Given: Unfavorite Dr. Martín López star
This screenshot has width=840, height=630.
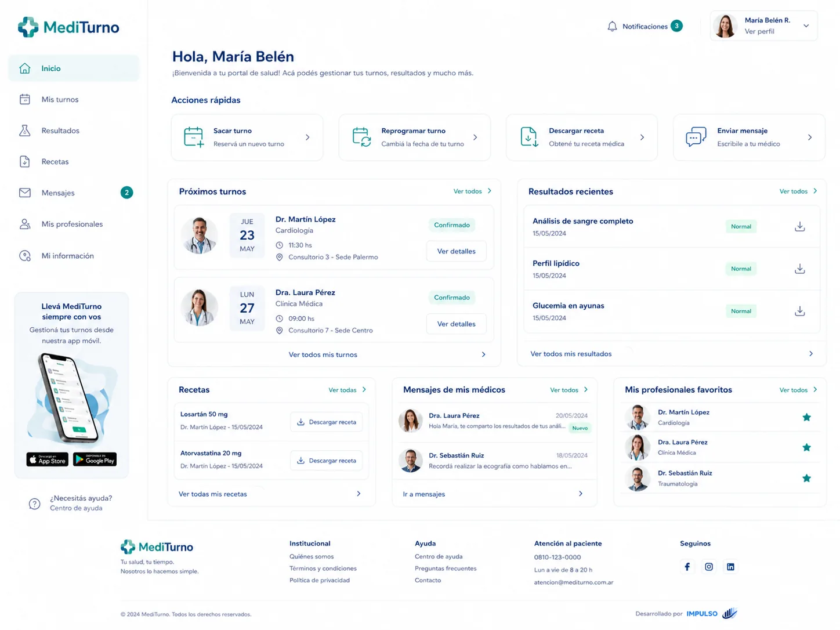Looking at the screenshot, I should (x=806, y=417).
